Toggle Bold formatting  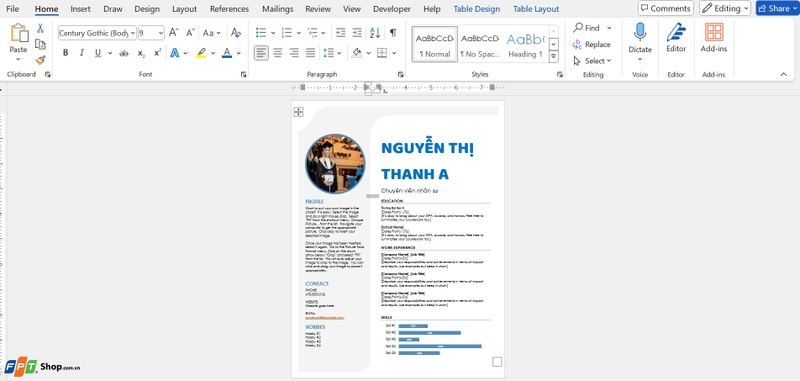point(65,53)
